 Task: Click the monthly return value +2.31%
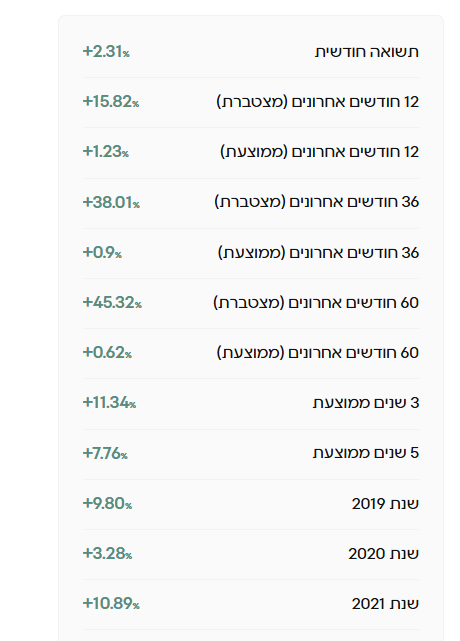point(106,52)
